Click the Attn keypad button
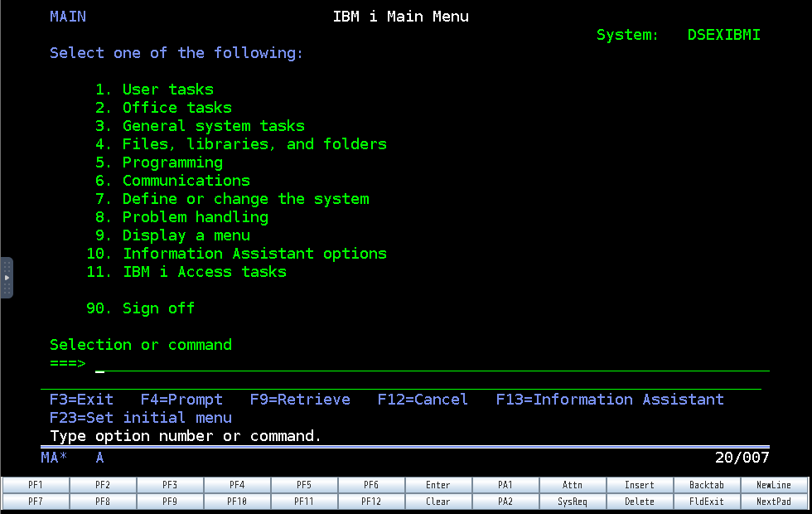Screen dimensions: 812x514 [x=573, y=485]
